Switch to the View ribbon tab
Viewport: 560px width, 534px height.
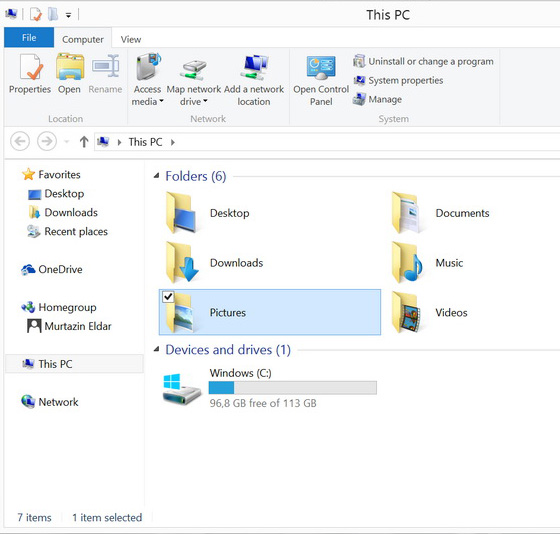tap(131, 39)
